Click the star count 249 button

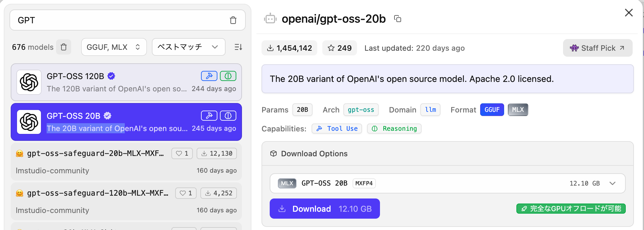coord(339,48)
